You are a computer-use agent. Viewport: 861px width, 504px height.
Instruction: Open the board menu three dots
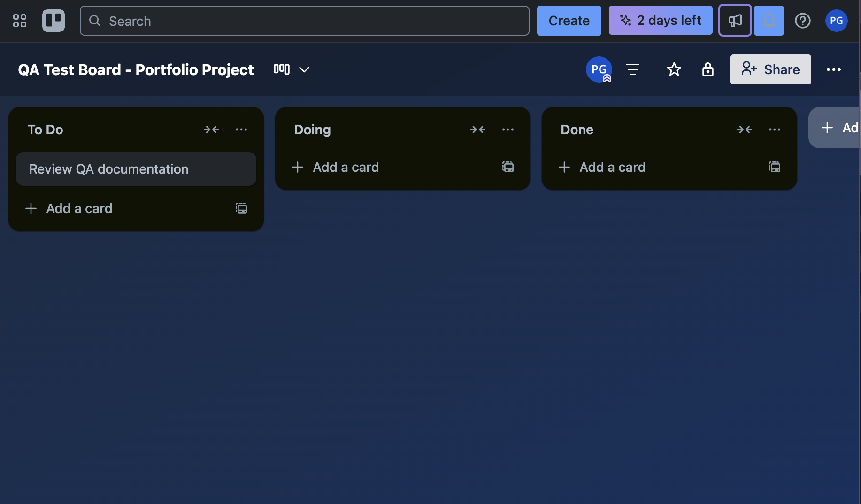[834, 69]
